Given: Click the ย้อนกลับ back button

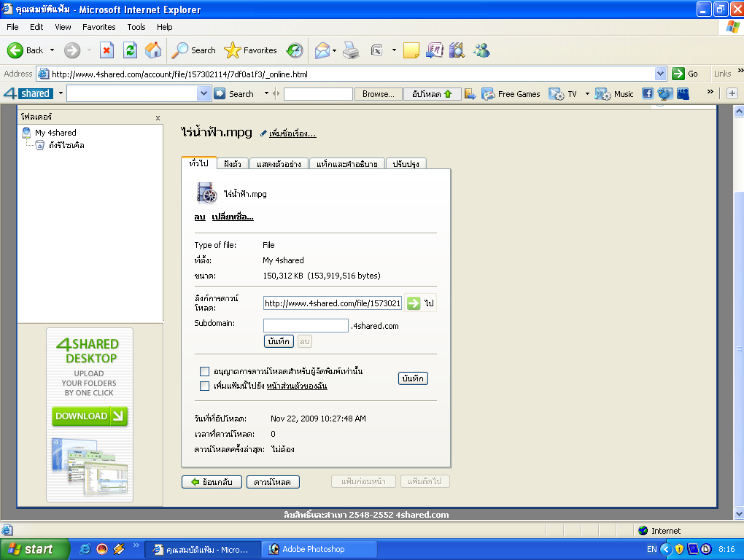Looking at the screenshot, I should (x=212, y=482).
